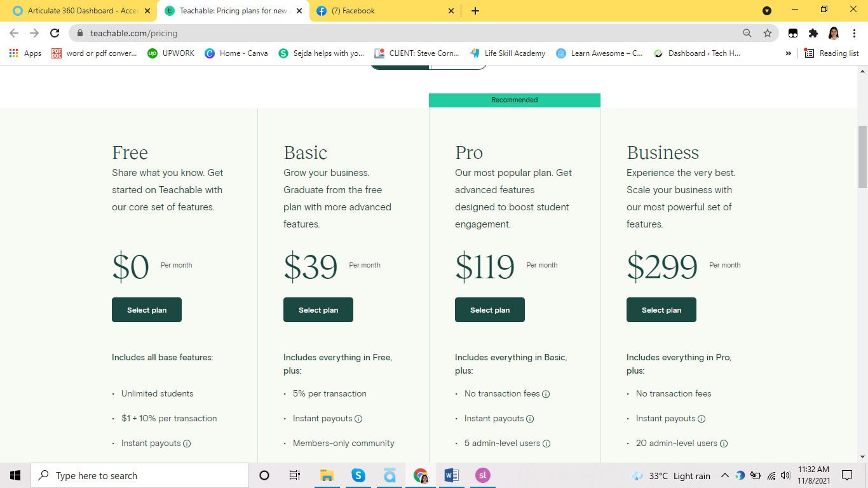This screenshot has height=488, width=868.
Task: Show info for Pro plan Instant payouts
Action: (530, 419)
